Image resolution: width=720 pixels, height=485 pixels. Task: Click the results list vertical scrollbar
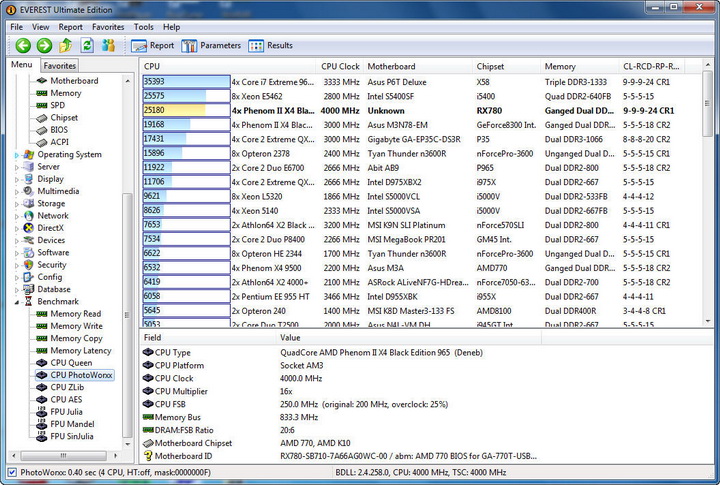click(x=708, y=193)
